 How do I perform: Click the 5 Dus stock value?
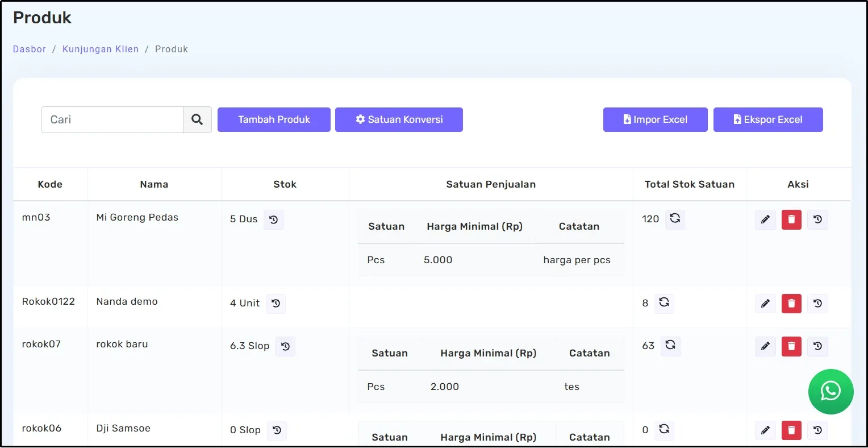244,219
